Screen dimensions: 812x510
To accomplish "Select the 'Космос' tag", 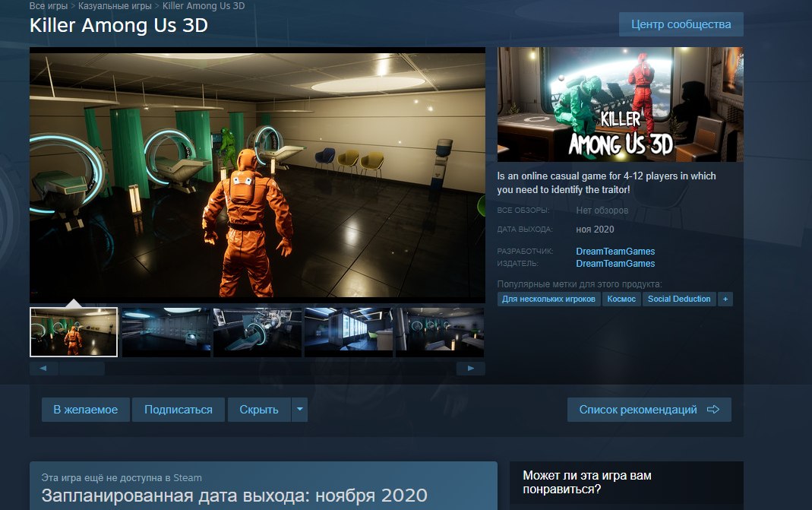I will [x=621, y=299].
